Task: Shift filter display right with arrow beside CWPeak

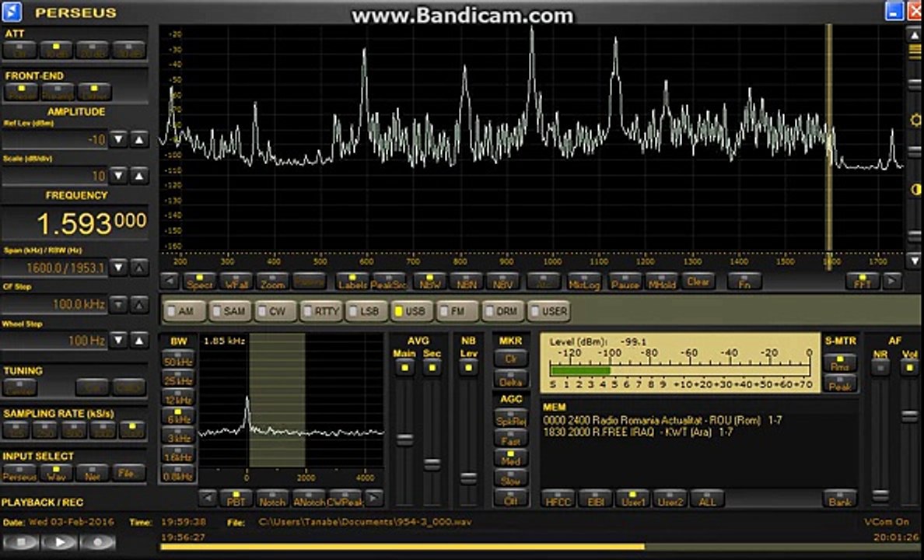Action: 373,499
